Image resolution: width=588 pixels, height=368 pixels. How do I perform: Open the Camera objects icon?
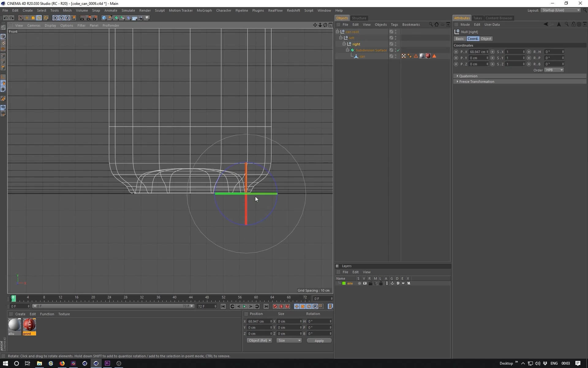point(141,18)
